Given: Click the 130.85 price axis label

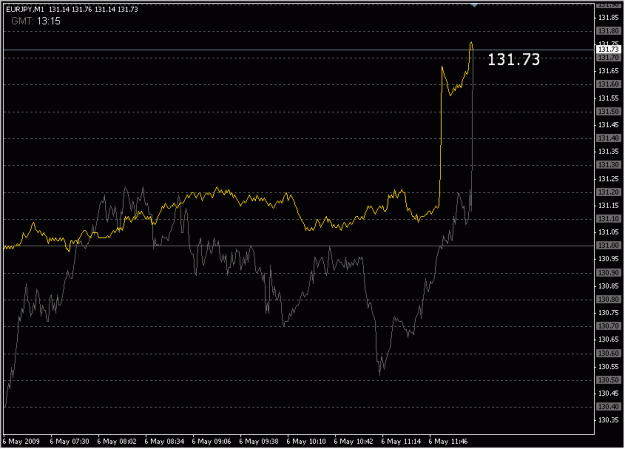Looking at the screenshot, I should pyautogui.click(x=609, y=286).
